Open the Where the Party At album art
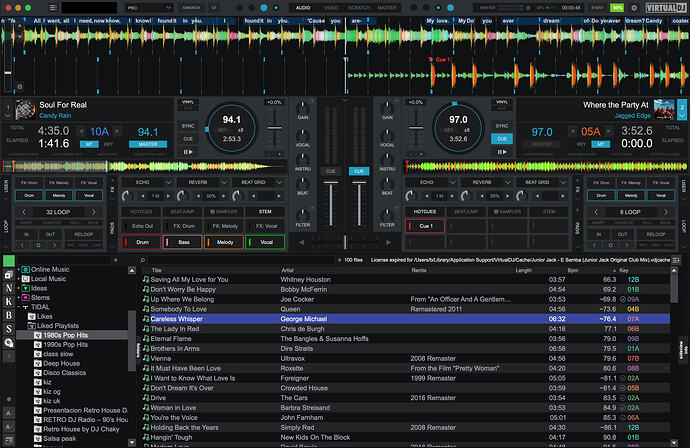Image resolution: width=690 pixels, height=448 pixels. [x=664, y=110]
